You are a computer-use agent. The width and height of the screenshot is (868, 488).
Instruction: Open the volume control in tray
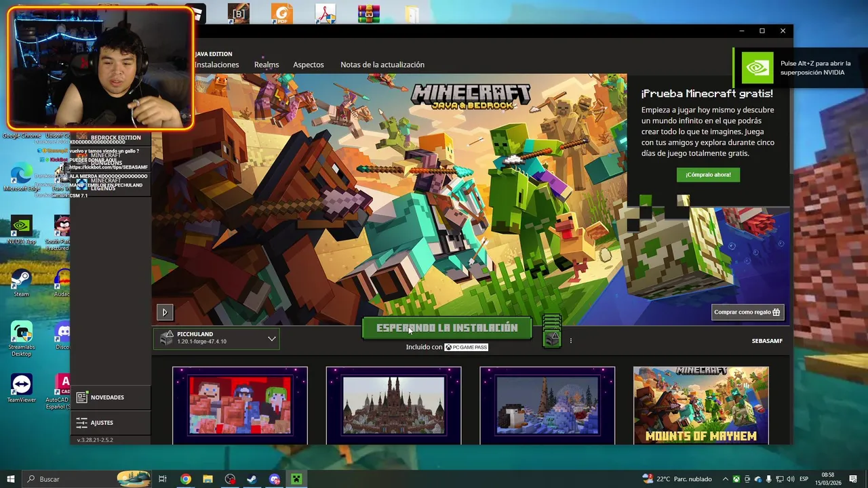point(791,479)
